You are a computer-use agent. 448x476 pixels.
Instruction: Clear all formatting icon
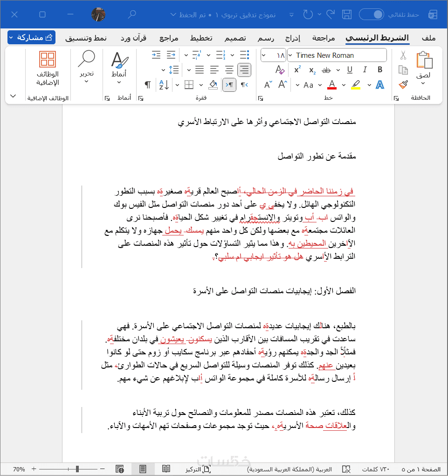click(x=280, y=70)
